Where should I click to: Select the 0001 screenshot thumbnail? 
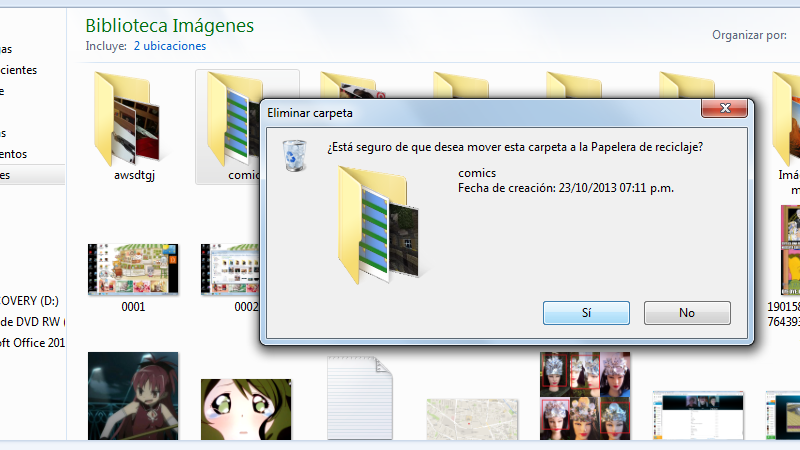[133, 269]
